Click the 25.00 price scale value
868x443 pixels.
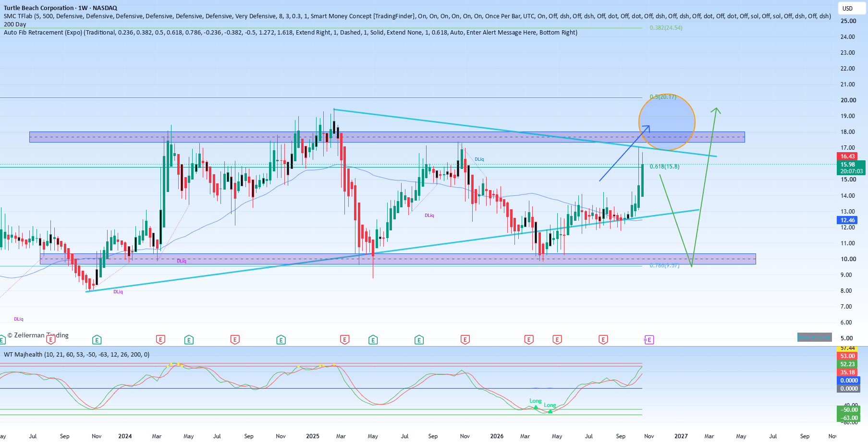[x=848, y=21]
